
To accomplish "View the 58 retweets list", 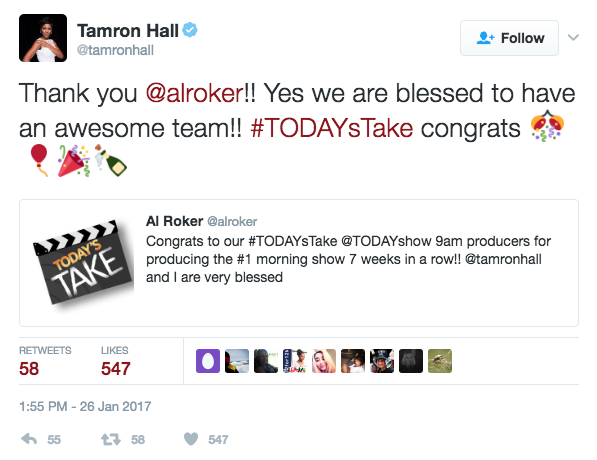I will point(45,361).
